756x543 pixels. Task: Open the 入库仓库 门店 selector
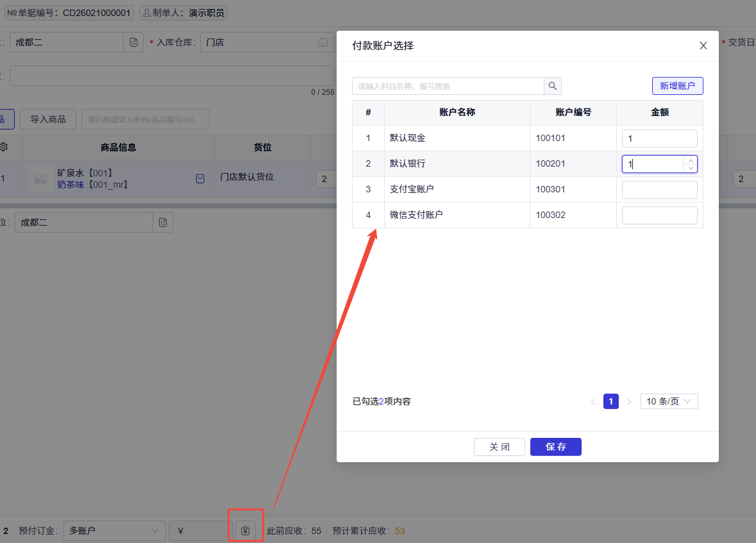click(267, 42)
